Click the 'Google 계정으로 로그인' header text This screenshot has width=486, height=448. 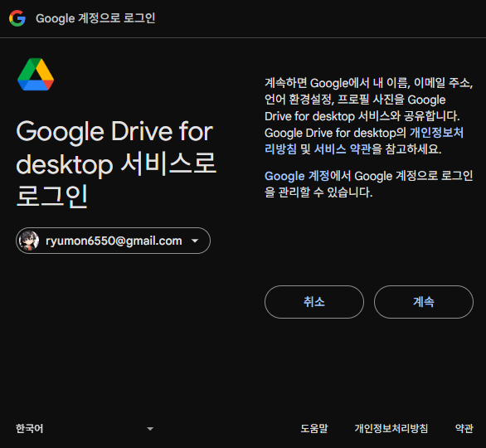click(95, 18)
